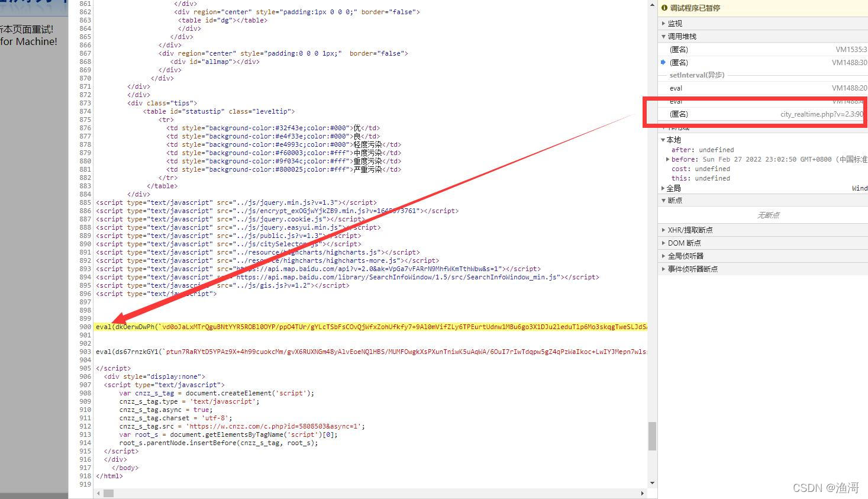The height and width of the screenshot is (499, 868).
Task: Click the cnzz_s_tag.src assignment line
Action: click(x=242, y=427)
